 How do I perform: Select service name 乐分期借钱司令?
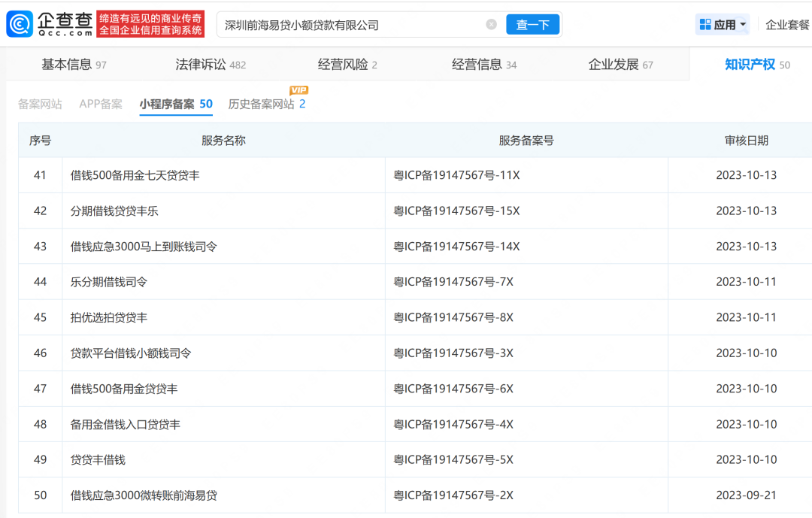tap(109, 283)
